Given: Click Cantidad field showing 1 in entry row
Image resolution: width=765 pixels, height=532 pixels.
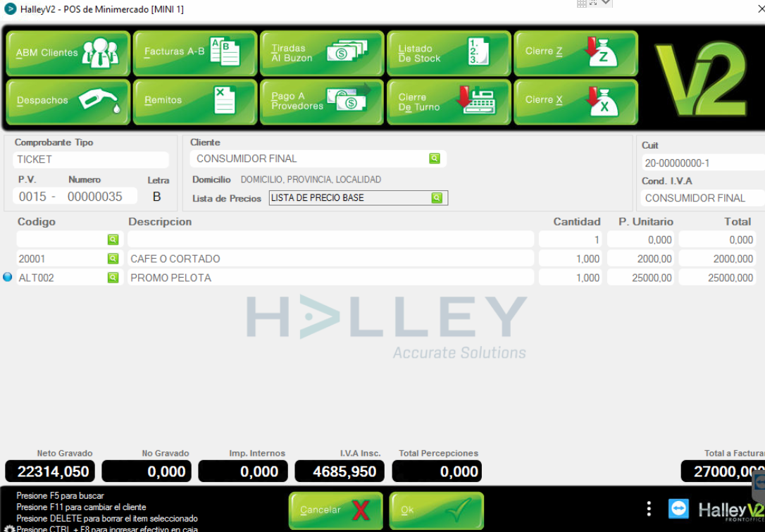Looking at the screenshot, I should coord(571,240).
